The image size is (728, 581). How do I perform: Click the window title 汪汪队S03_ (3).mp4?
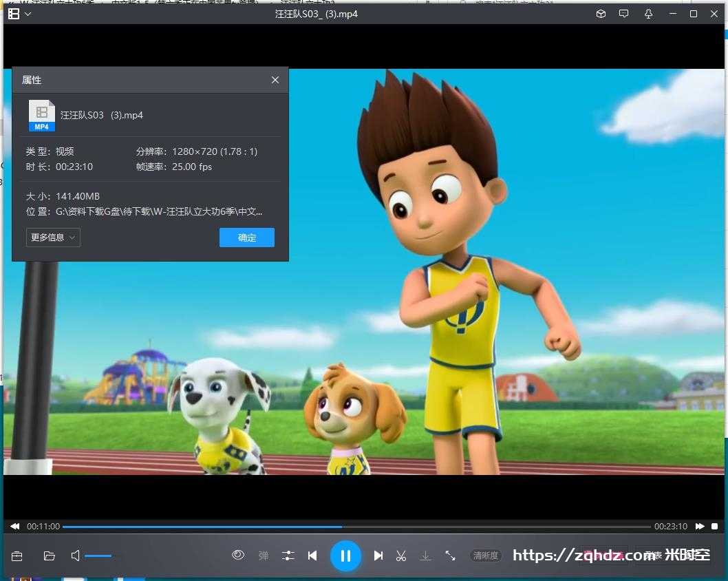click(317, 14)
